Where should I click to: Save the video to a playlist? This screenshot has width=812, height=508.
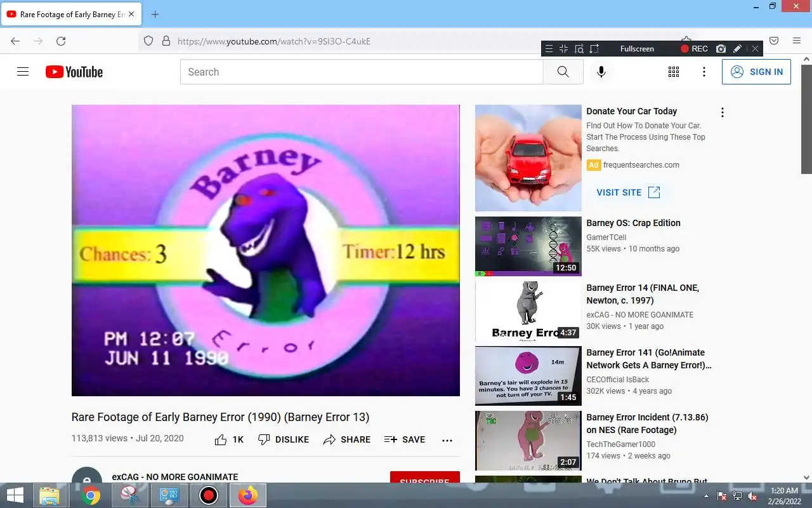click(405, 439)
